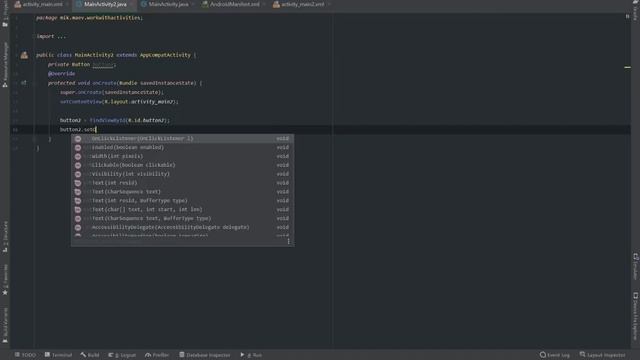Screen dimensions: 640x360
Task: Open the Emulator panel on the right
Action: point(636,266)
